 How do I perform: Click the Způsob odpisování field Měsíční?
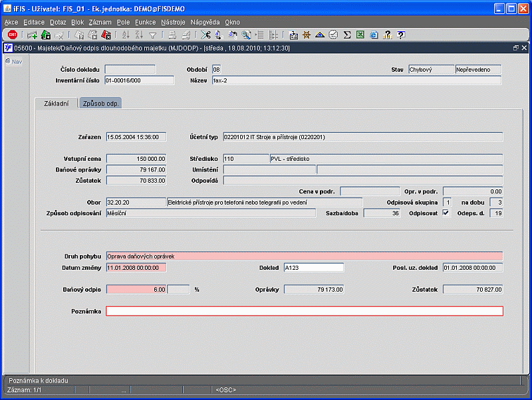[211, 213]
